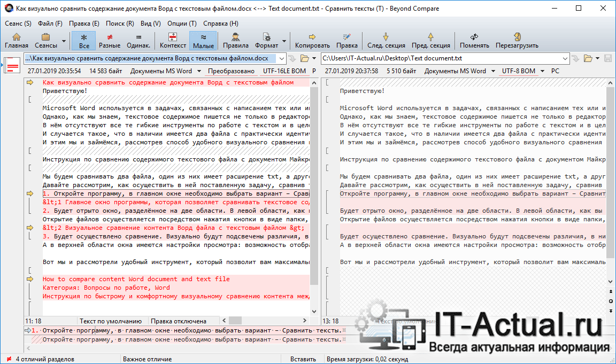This screenshot has height=364, width=616.
Task: Click left pane open-file folder icon
Action: pos(304,58)
